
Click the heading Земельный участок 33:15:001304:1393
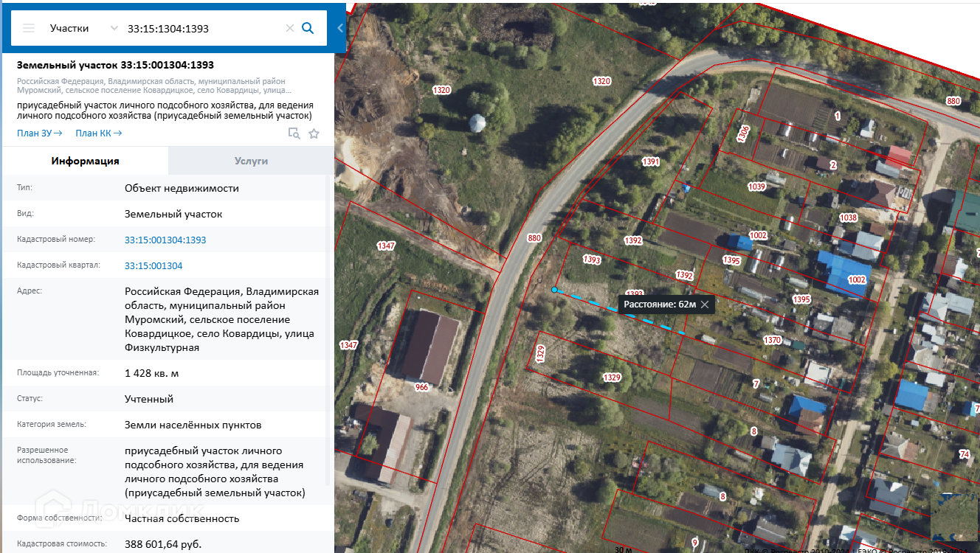(115, 65)
